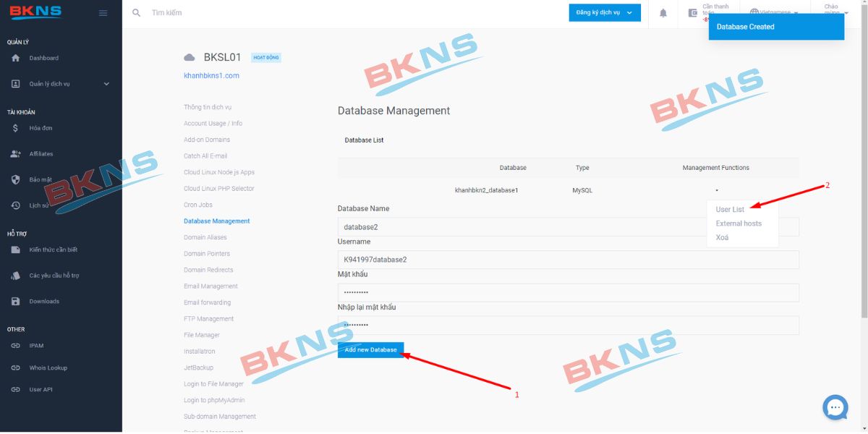Open Domain Pointers link
868x434 pixels.
click(x=207, y=254)
